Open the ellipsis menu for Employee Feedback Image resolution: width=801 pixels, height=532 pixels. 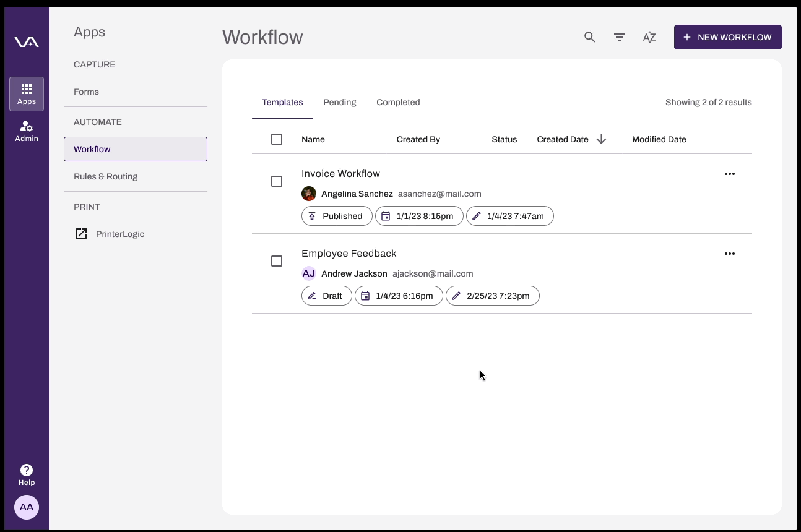(730, 254)
